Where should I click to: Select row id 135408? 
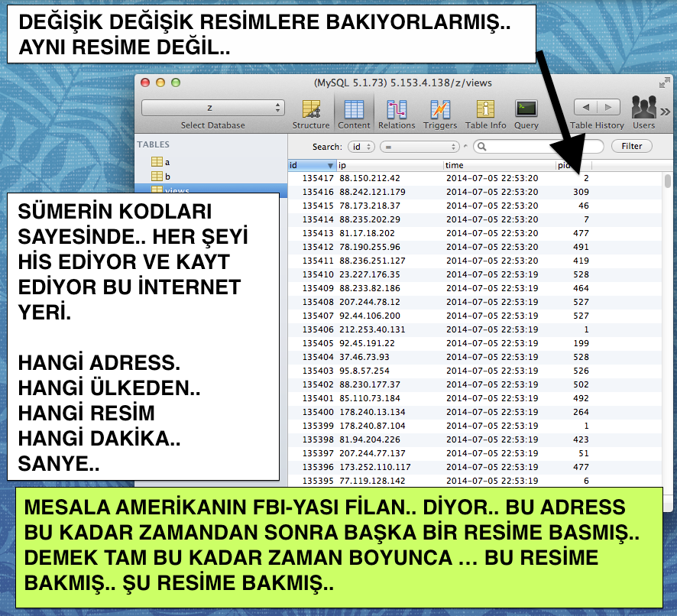318,302
